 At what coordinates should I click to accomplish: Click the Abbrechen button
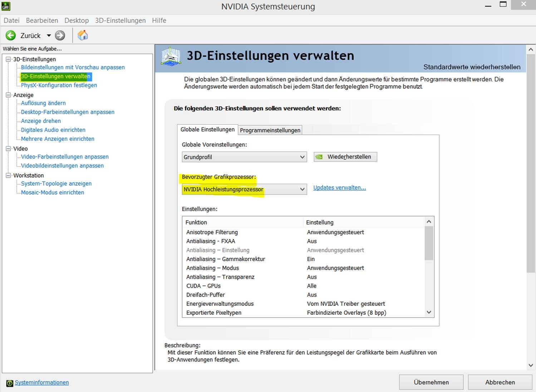[500, 382]
